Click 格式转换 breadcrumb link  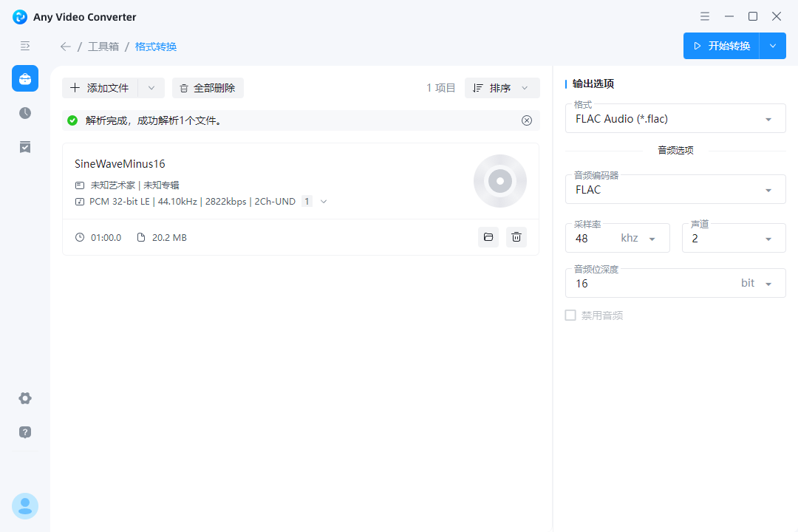156,47
